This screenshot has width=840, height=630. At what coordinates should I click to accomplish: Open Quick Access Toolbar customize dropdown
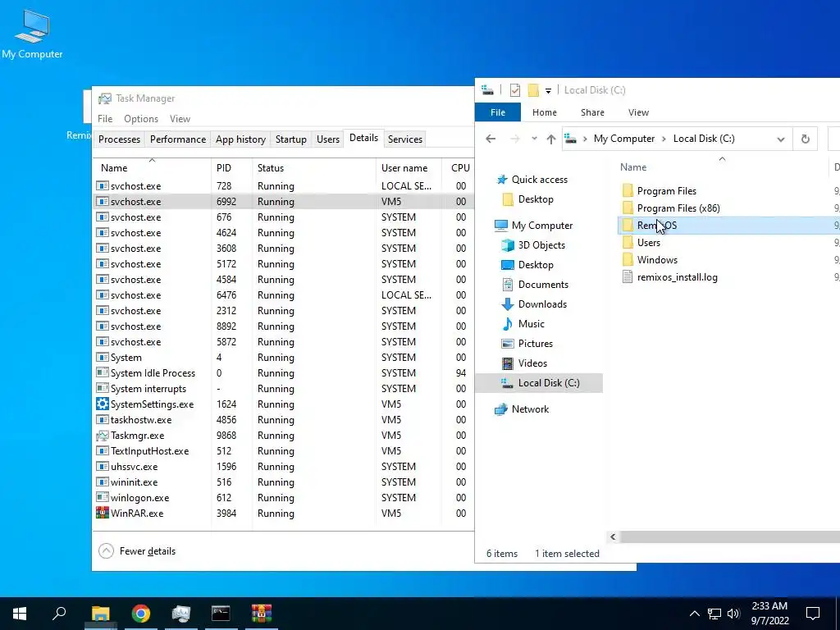pos(548,90)
